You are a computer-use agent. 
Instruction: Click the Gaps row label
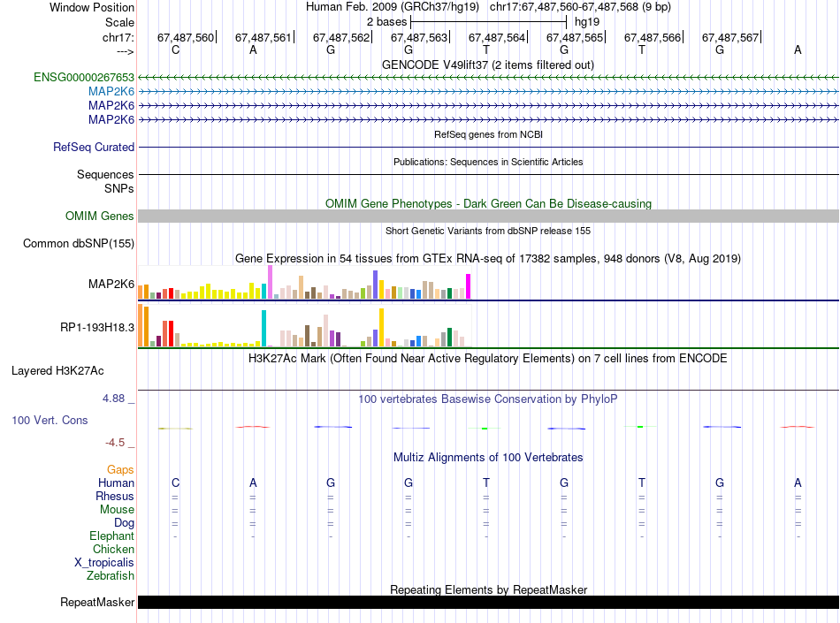(120, 469)
